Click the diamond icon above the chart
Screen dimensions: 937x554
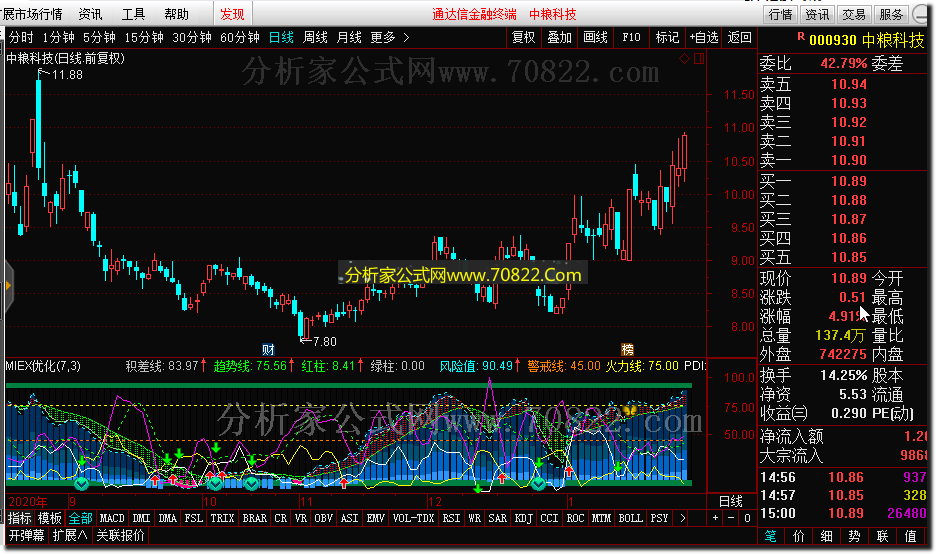684,59
